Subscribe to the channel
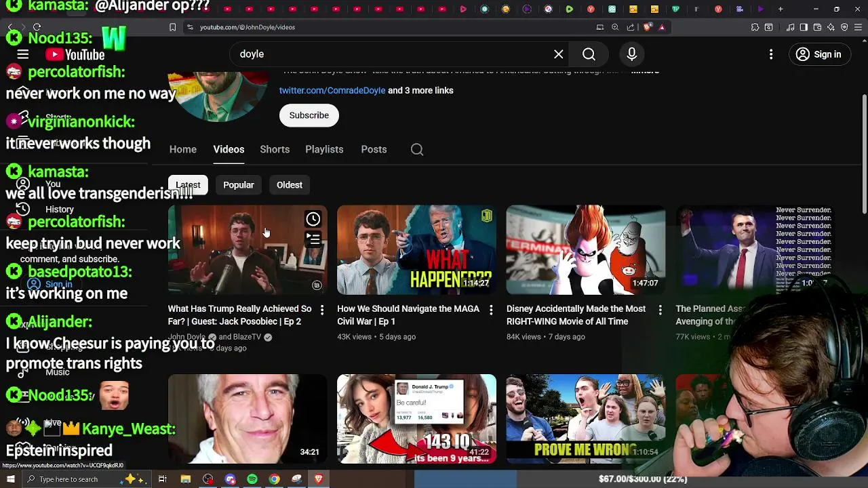This screenshot has width=868, height=488. click(309, 115)
